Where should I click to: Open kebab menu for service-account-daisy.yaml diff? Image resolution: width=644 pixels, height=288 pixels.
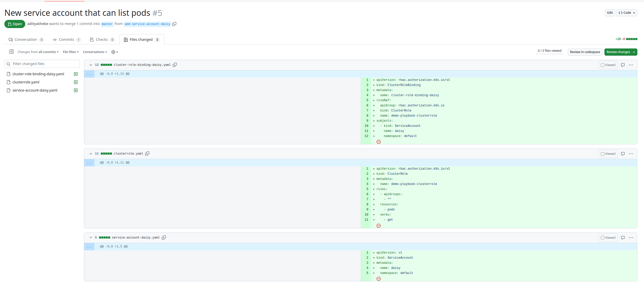pyautogui.click(x=631, y=237)
